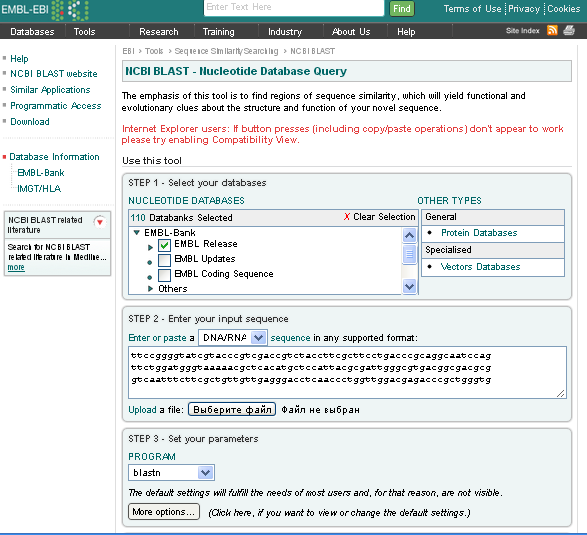Click the 'more' literature link

(16, 267)
